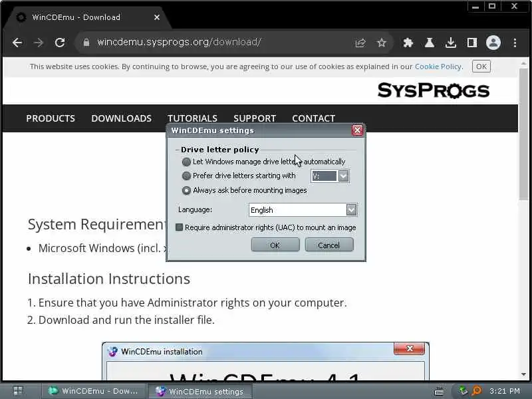Toggle the side panel icon

pos(472,43)
